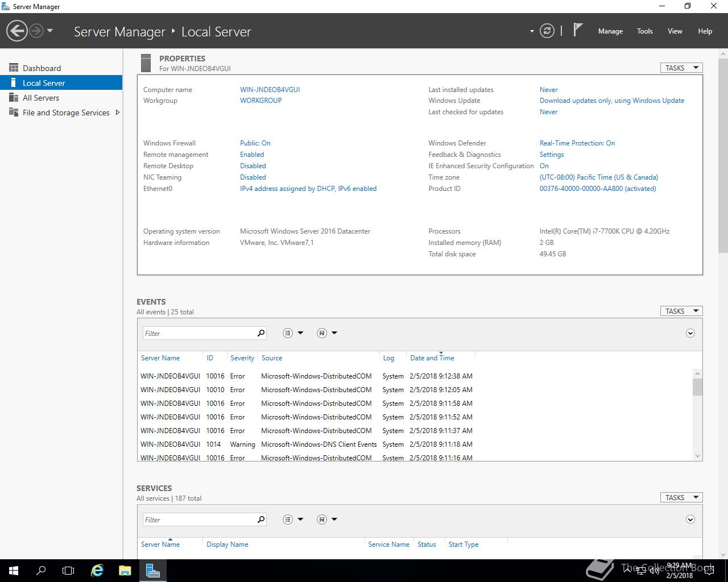Click the Product ID activation link
728x582 pixels.
click(598, 189)
